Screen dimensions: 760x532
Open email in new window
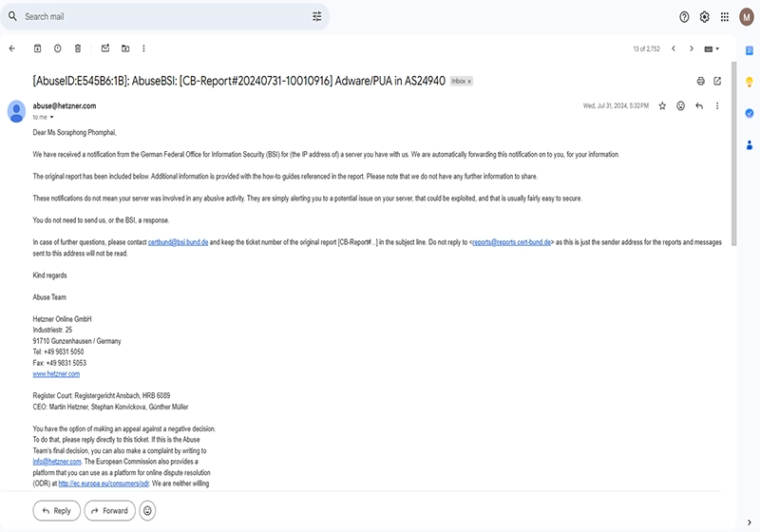(717, 81)
